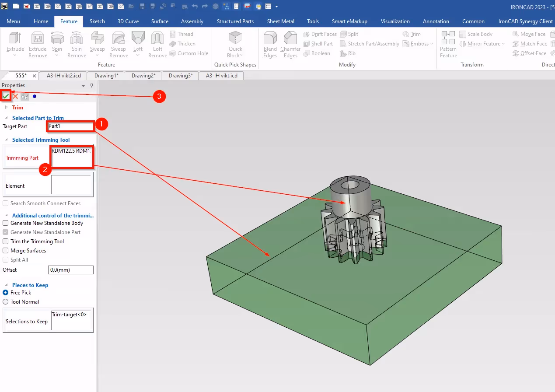The image size is (555, 392).
Task: Switch to the Sheet Metal ribbon tab
Action: coord(280,21)
